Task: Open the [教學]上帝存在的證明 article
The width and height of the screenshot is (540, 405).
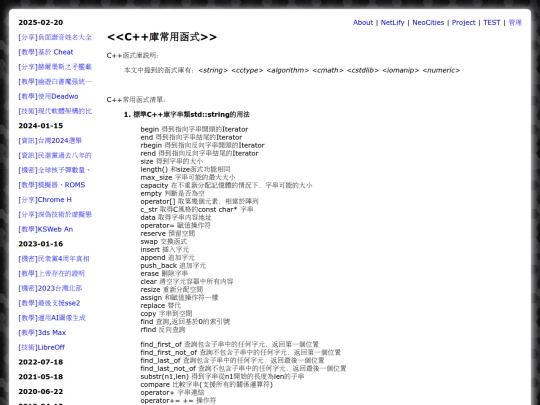Action: coord(52,273)
